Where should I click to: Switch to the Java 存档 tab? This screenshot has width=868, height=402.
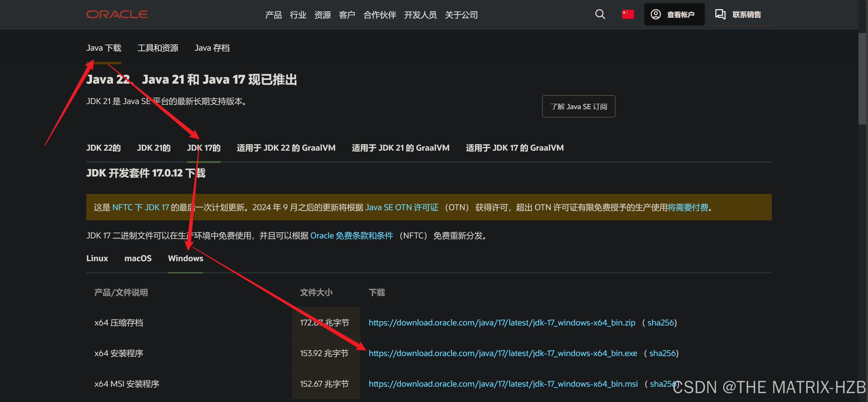coord(212,48)
